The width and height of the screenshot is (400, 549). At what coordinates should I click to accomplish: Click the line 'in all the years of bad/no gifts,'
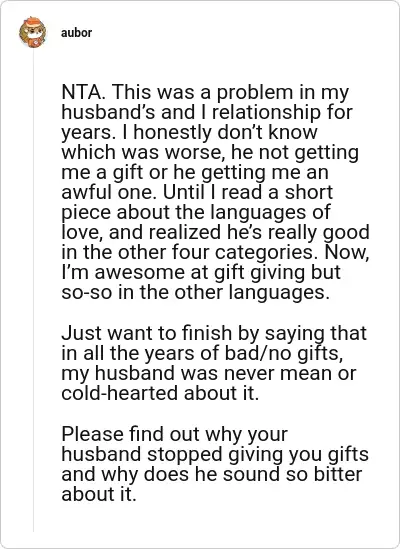(x=202, y=353)
